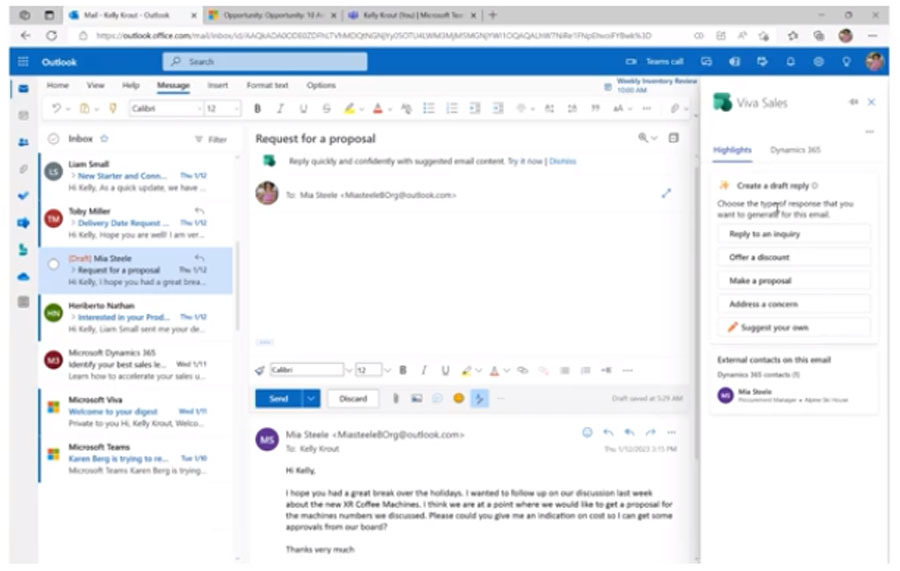Click the Italic button in the top ribbon
The width and height of the screenshot is (900, 571).
[280, 108]
